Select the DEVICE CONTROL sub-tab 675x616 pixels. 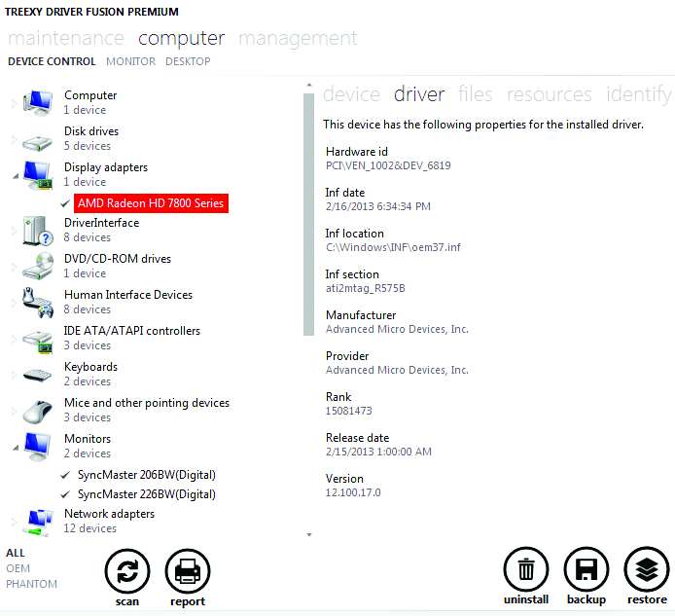52,61
